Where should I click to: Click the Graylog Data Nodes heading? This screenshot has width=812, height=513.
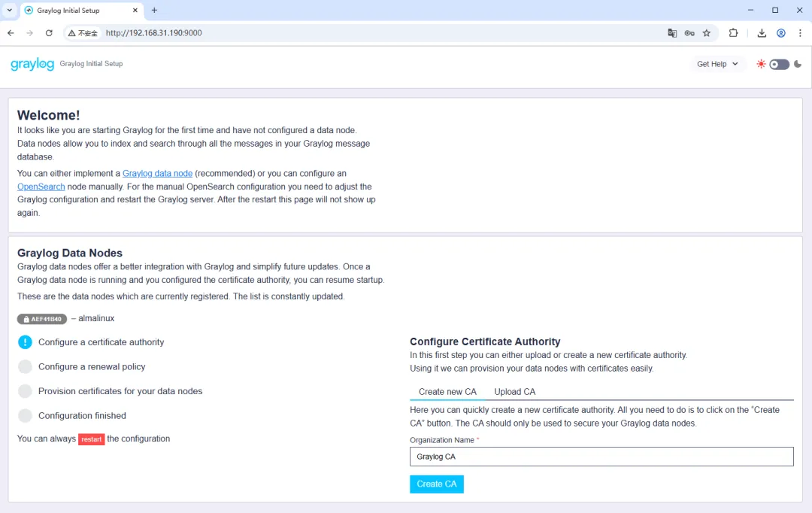70,253
